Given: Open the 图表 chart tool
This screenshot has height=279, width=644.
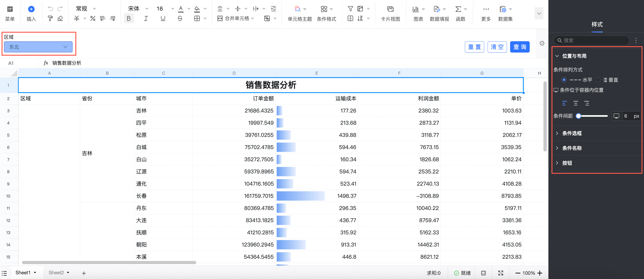Looking at the screenshot, I should pyautogui.click(x=418, y=14).
